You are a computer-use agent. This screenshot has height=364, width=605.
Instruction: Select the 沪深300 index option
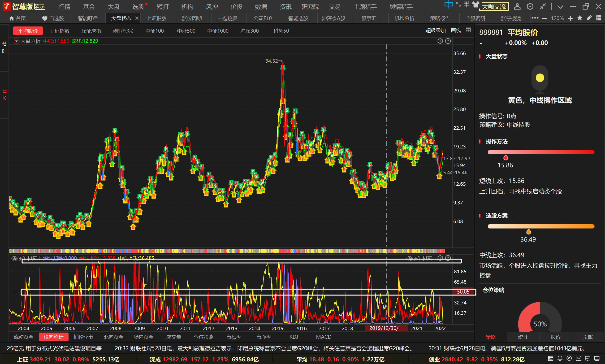click(x=249, y=31)
